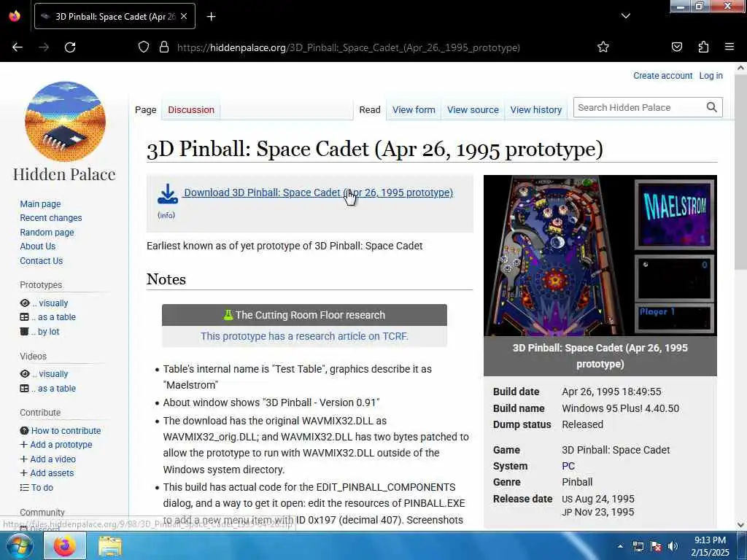Switch to the Discussion tab
The width and height of the screenshot is (747, 560).
click(x=191, y=109)
